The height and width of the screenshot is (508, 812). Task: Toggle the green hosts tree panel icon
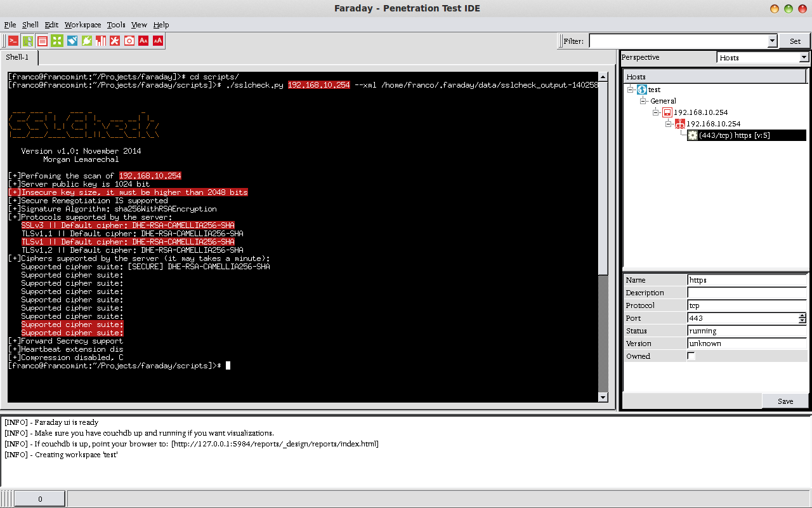[28, 41]
